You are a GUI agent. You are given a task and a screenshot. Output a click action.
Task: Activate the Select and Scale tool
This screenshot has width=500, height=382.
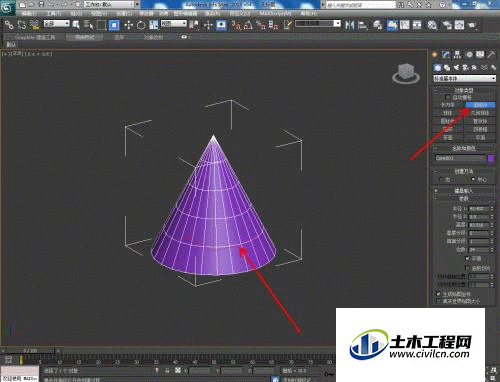pyautogui.click(x=154, y=25)
